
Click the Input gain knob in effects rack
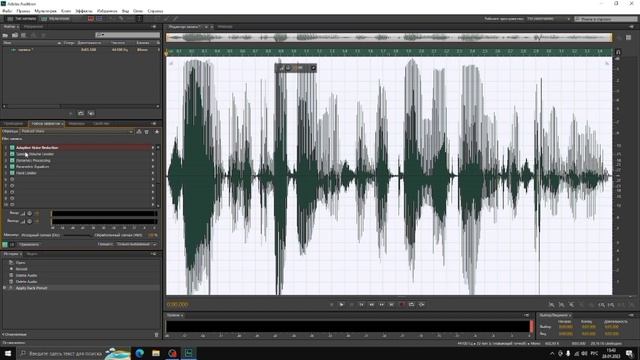29,213
